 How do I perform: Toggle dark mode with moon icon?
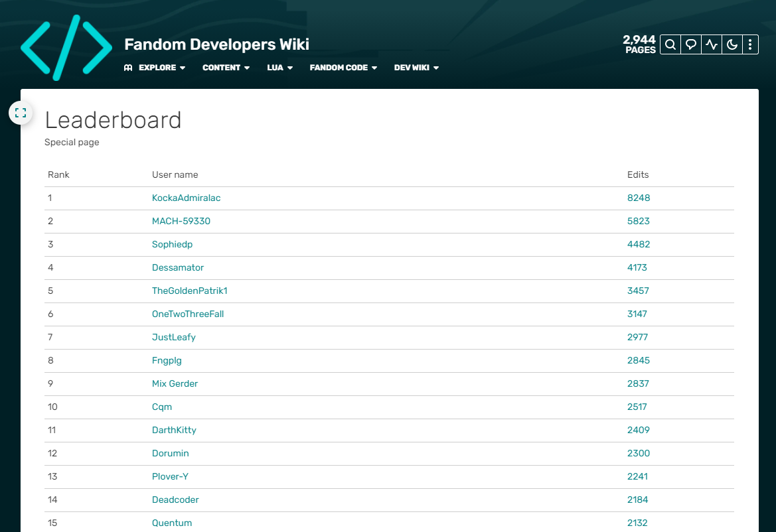[x=732, y=44]
